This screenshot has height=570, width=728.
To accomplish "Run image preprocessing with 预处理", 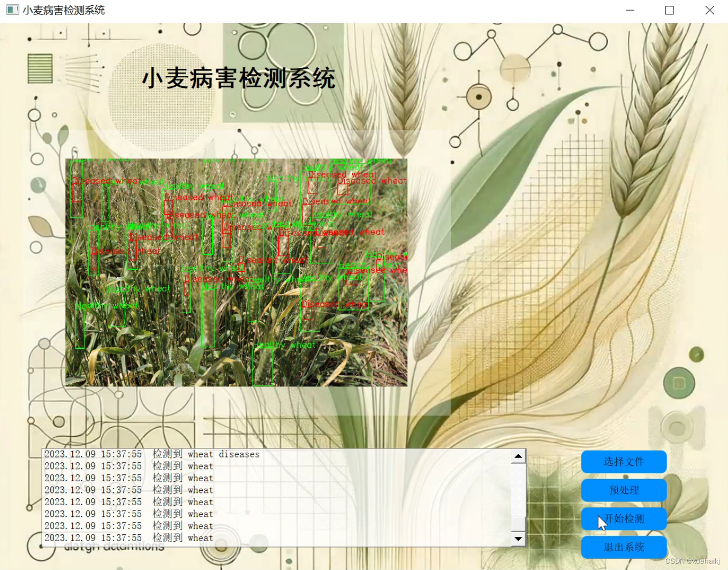I will click(x=624, y=490).
